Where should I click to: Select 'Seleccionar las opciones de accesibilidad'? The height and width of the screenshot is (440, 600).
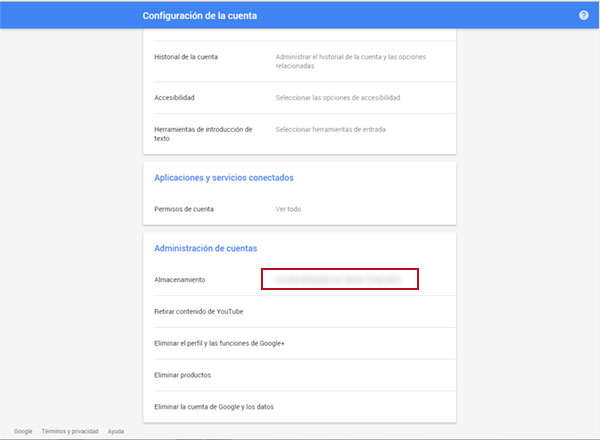338,98
